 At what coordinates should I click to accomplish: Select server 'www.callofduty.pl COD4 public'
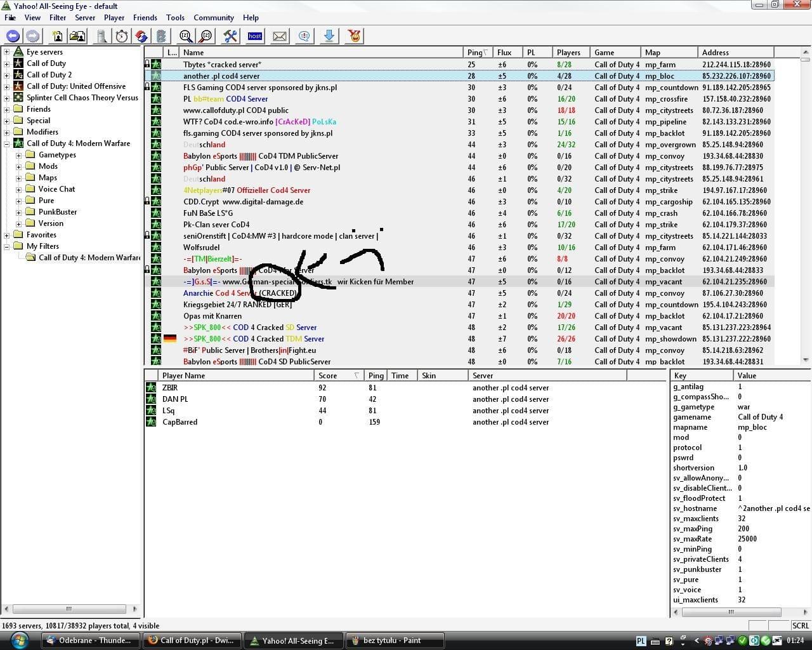click(459, 110)
